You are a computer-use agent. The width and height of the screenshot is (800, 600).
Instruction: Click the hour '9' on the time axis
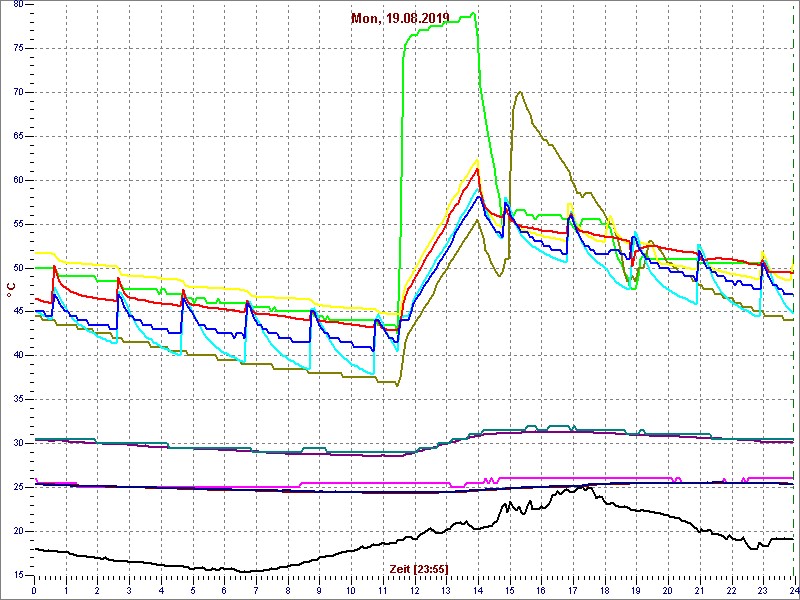(319, 591)
